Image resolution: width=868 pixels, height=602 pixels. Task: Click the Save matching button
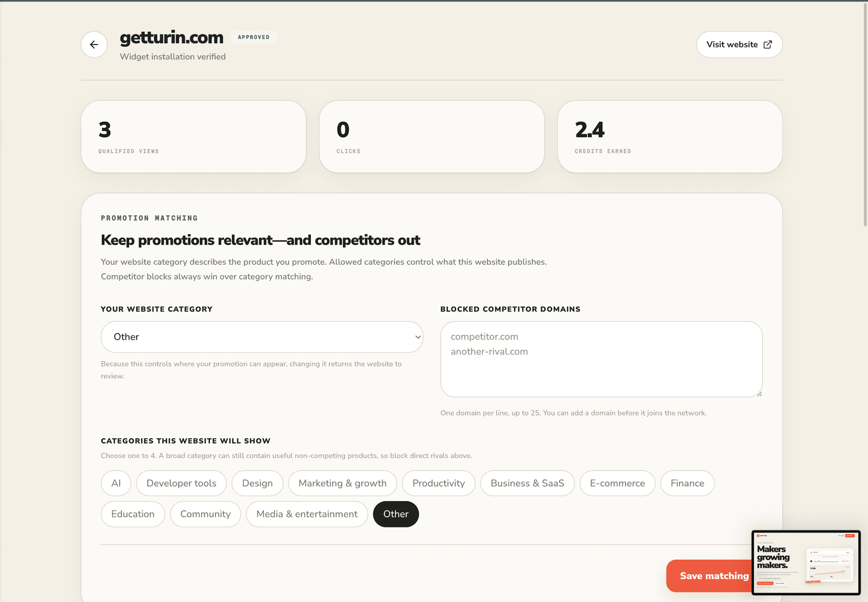pos(709,576)
